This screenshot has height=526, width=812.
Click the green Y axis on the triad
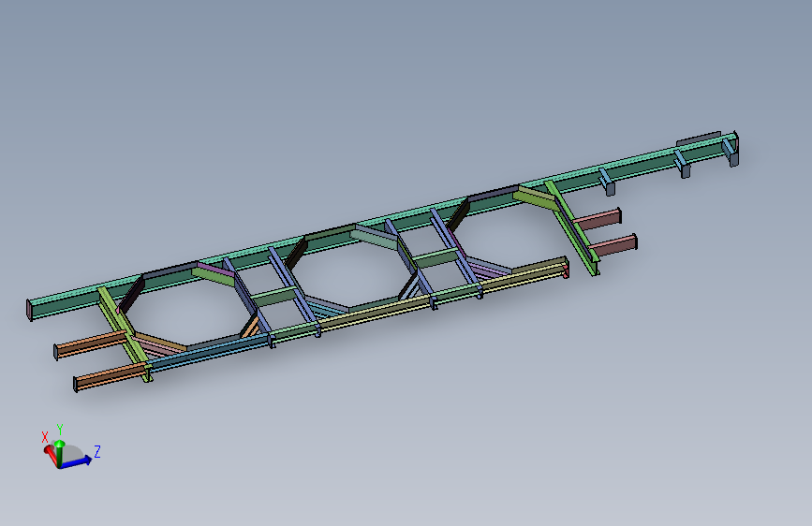(x=60, y=451)
